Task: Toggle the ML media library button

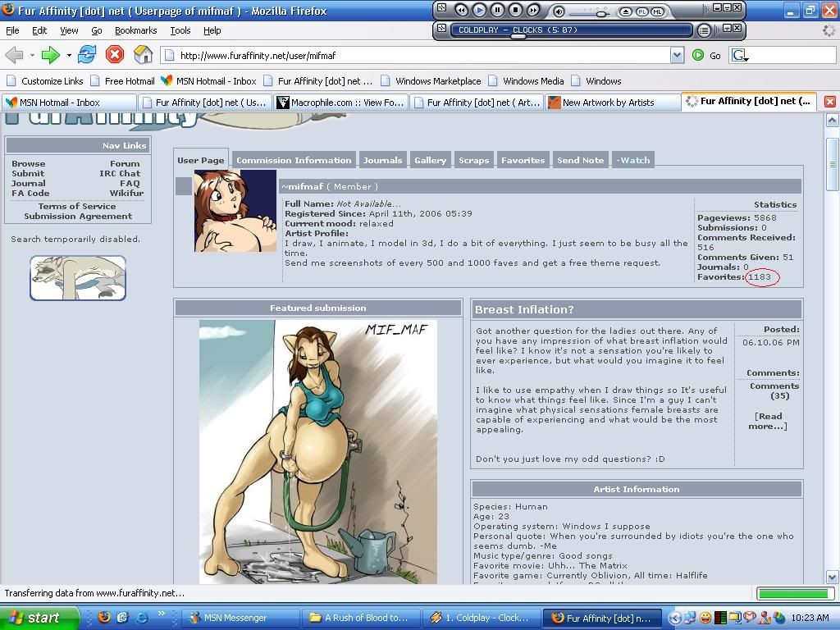Action: pos(657,11)
